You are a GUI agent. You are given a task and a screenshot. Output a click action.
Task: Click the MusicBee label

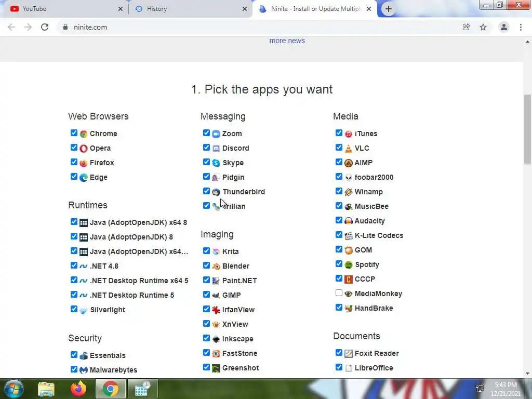(371, 206)
